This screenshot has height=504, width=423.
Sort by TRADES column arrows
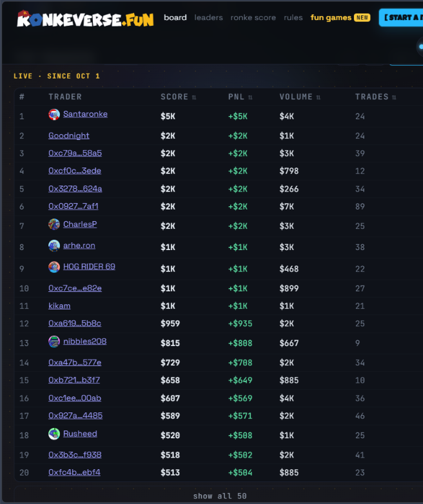tap(394, 97)
